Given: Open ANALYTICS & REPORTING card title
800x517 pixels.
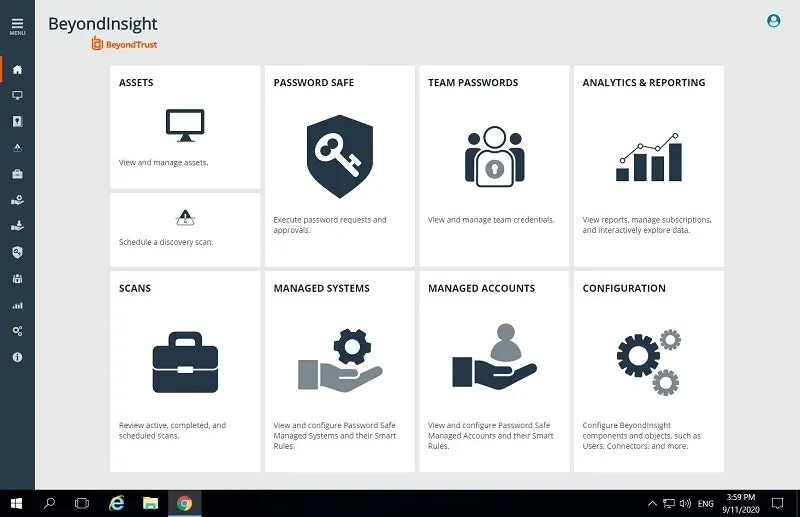Looking at the screenshot, I should (x=644, y=83).
